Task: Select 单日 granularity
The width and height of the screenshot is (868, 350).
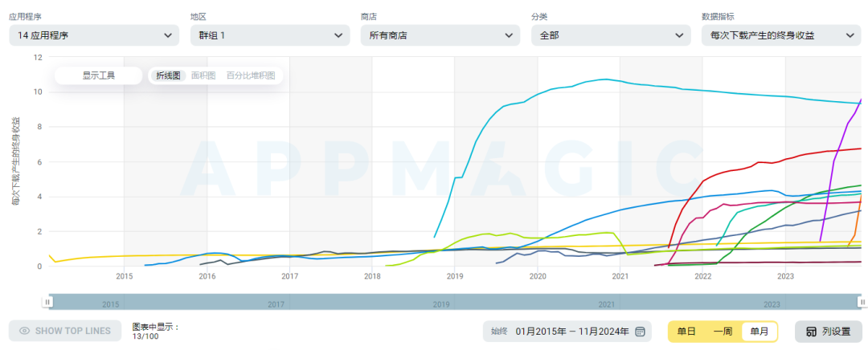Action: 686,332
